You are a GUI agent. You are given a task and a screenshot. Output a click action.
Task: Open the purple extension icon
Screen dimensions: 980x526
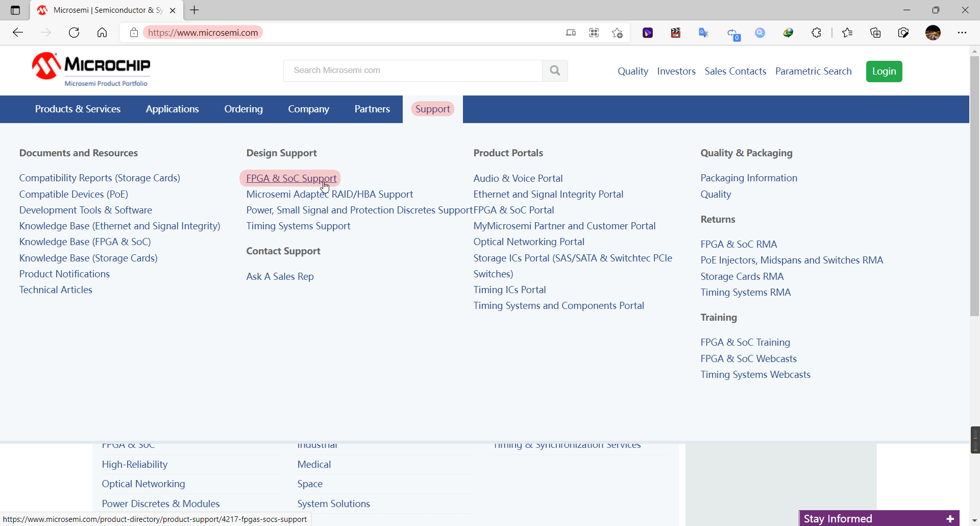(x=648, y=33)
